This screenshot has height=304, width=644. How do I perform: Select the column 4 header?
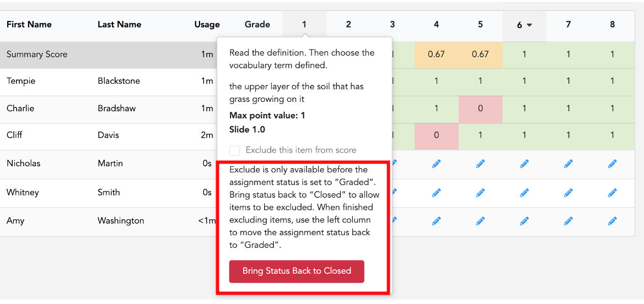click(x=436, y=25)
